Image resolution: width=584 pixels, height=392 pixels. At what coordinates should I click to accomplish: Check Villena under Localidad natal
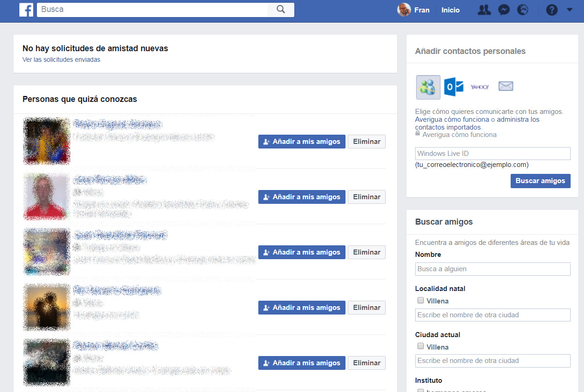click(x=420, y=300)
